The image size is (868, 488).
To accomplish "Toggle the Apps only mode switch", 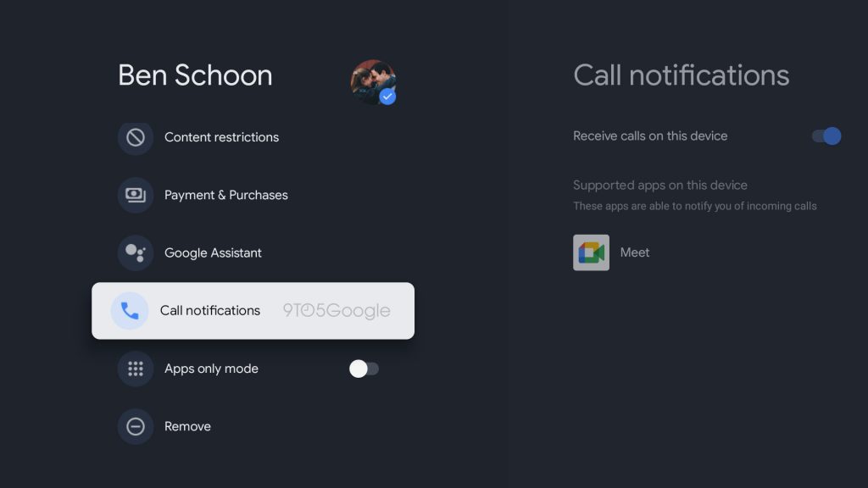I will [x=364, y=369].
